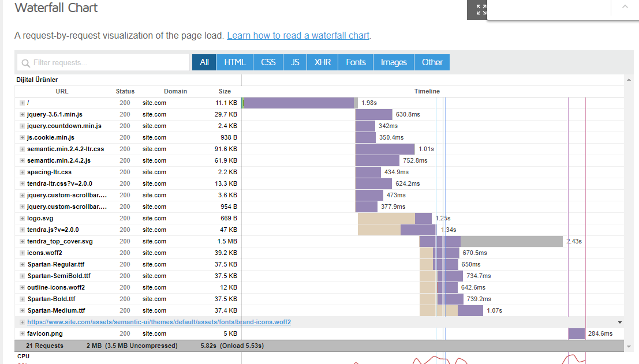639x364 pixels.
Task: Click the Domain column header
Action: (x=175, y=91)
